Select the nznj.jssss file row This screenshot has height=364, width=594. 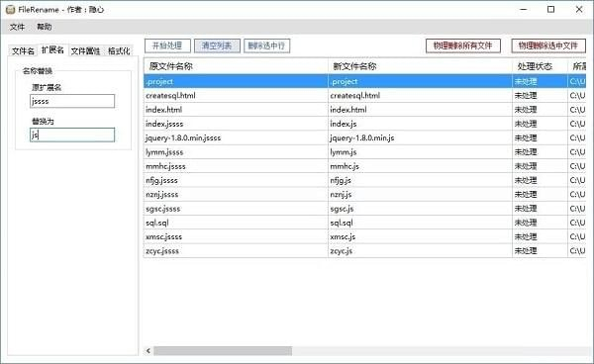coord(364,194)
